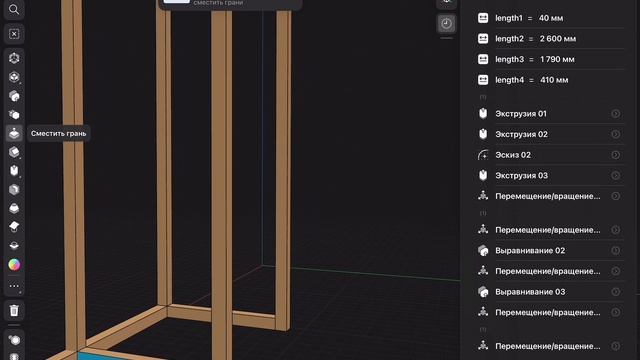Image resolution: width=640 pixels, height=360 pixels.
Task: Select the Экструзия 03 history row
Action: [550, 176]
